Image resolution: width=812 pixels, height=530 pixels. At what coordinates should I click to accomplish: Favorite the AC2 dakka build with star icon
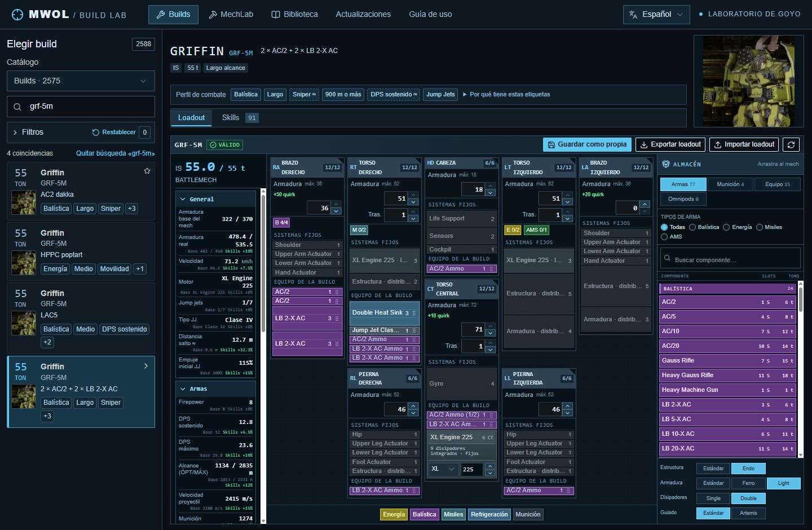tap(147, 171)
